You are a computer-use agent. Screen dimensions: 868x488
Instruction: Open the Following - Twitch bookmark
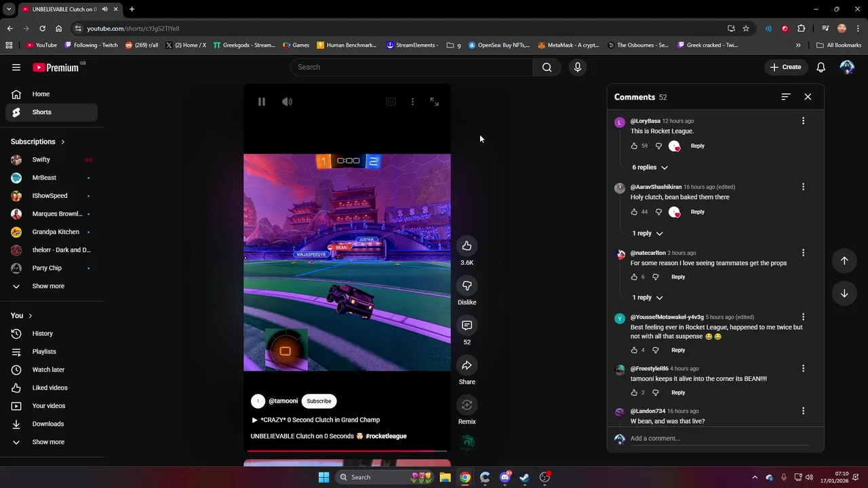click(91, 45)
